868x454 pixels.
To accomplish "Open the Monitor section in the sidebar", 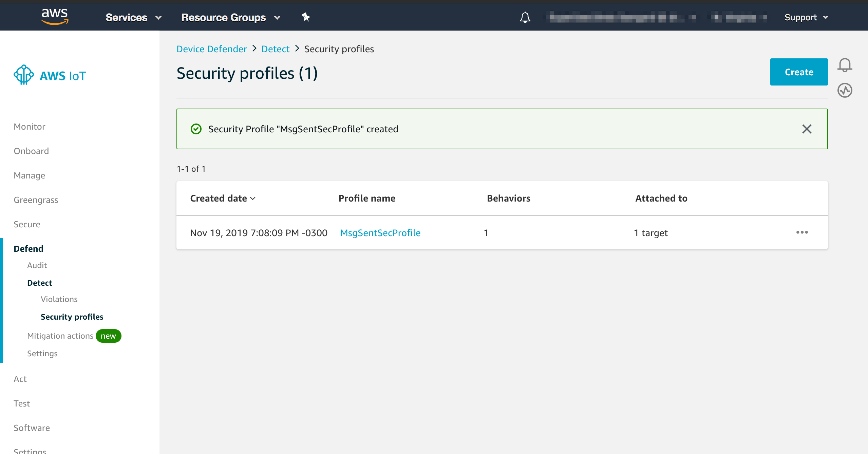I will (30, 127).
